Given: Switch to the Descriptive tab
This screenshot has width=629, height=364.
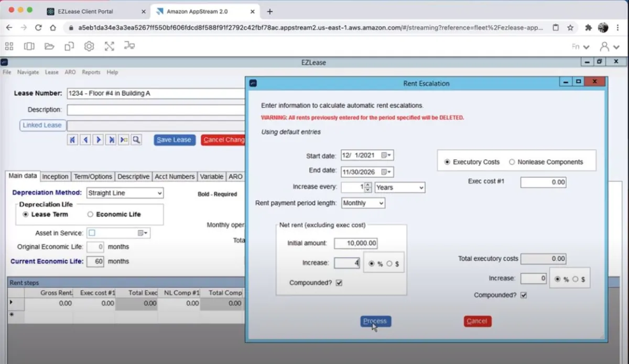Looking at the screenshot, I should click(x=133, y=177).
